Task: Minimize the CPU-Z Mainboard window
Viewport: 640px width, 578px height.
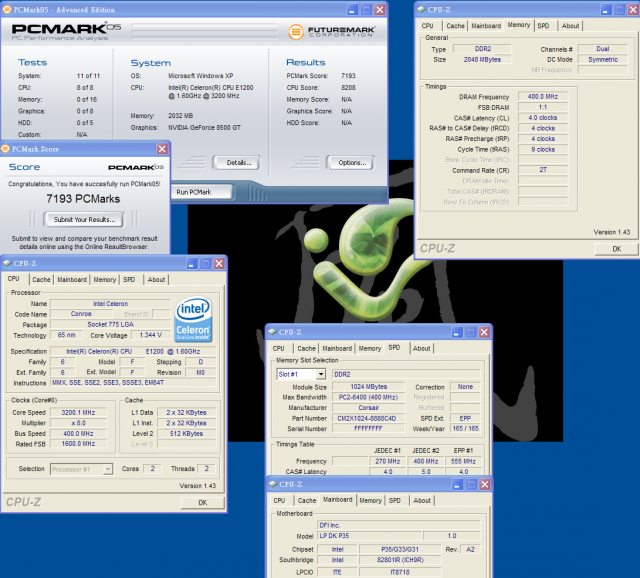Action: (x=457, y=485)
